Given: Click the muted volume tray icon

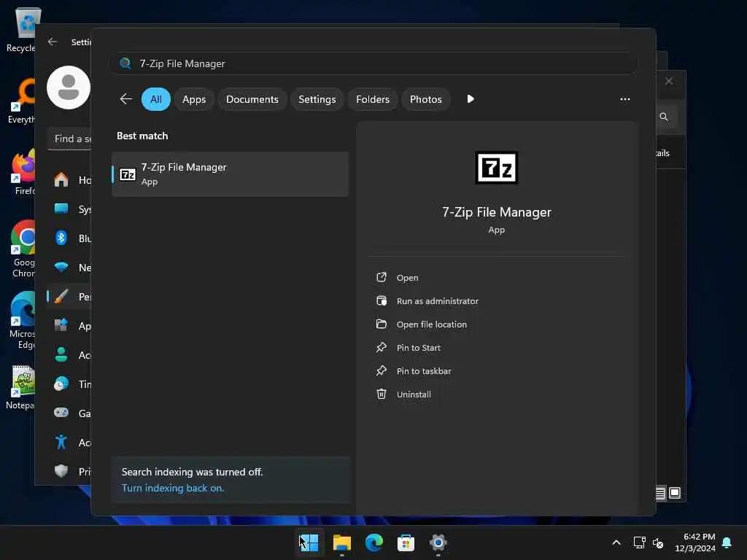Looking at the screenshot, I should point(658,542).
